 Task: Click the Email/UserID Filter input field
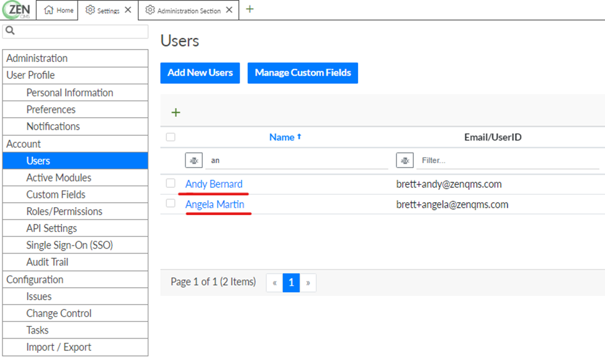(508, 161)
